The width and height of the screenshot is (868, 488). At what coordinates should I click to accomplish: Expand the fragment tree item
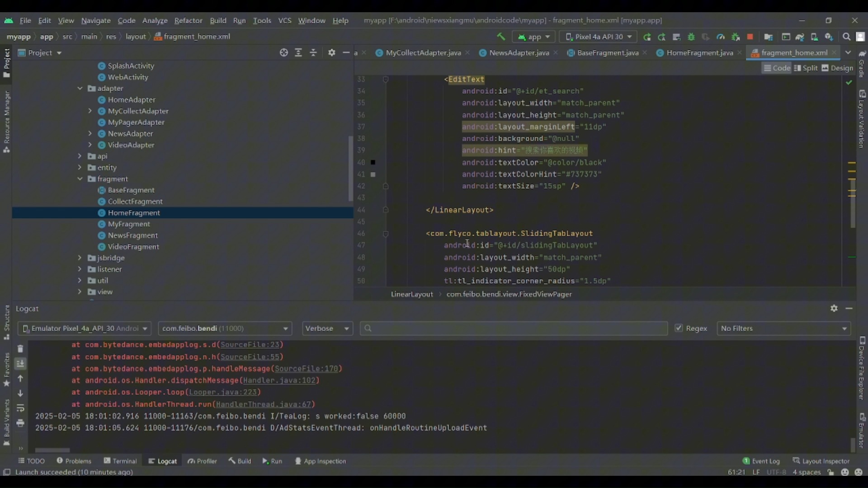pyautogui.click(x=79, y=179)
